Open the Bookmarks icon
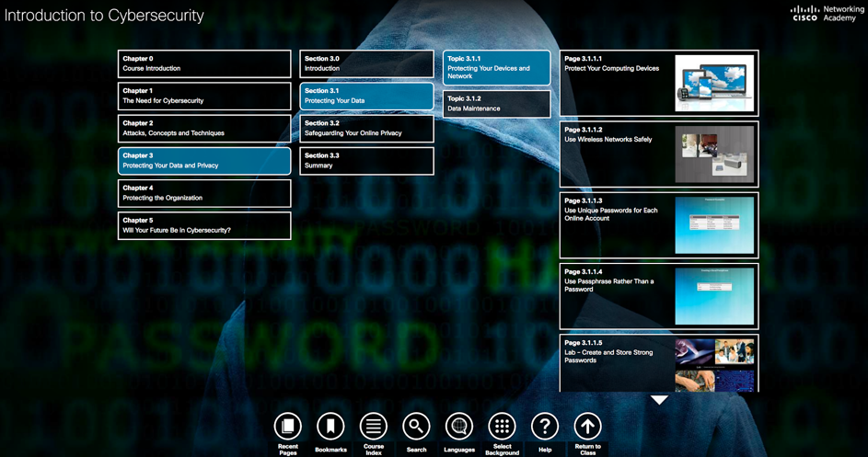This screenshot has height=457, width=868. [x=330, y=426]
